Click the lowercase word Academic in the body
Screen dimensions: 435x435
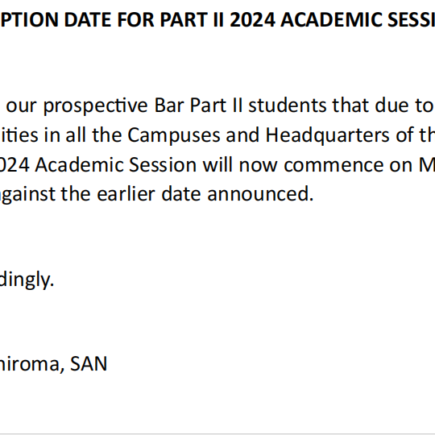[x=79, y=165]
